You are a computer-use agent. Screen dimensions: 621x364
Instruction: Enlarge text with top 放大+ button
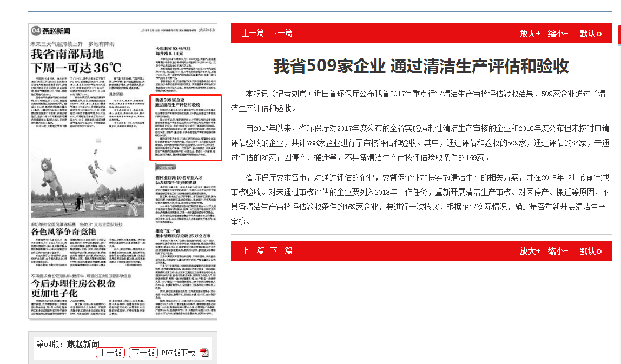click(x=530, y=34)
